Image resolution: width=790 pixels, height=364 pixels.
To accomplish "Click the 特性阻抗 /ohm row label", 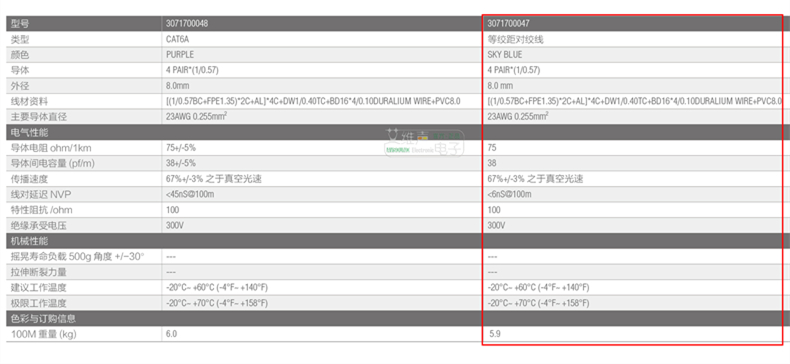I will click(38, 210).
